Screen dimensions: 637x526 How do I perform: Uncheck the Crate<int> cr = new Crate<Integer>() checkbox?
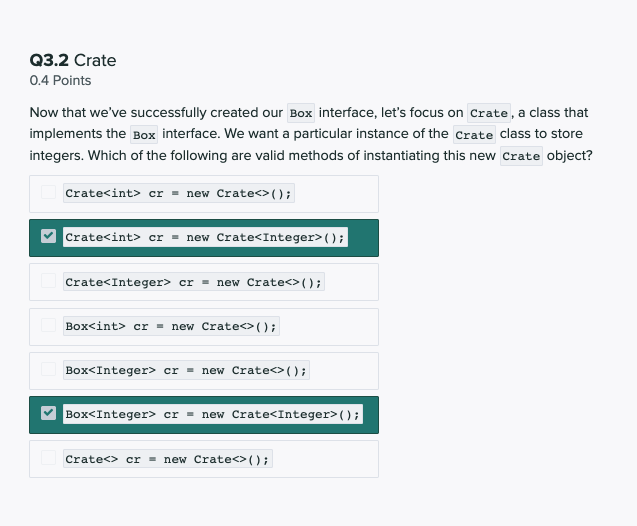(x=48, y=237)
